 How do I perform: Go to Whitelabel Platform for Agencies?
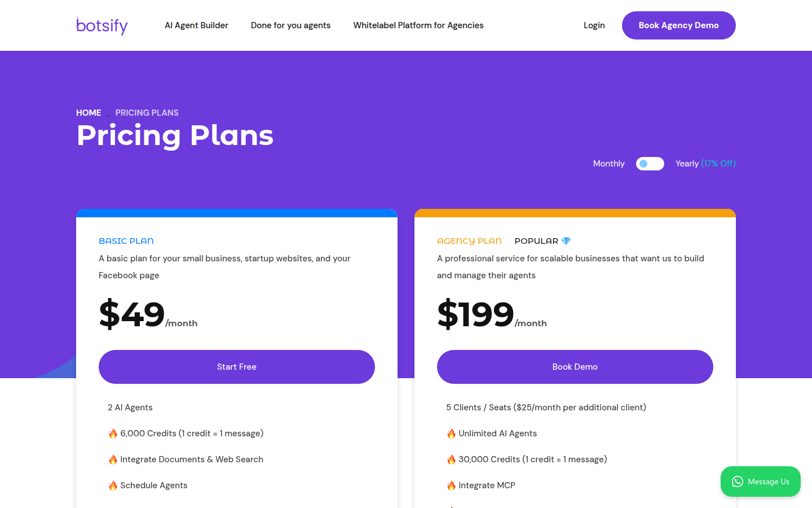418,25
